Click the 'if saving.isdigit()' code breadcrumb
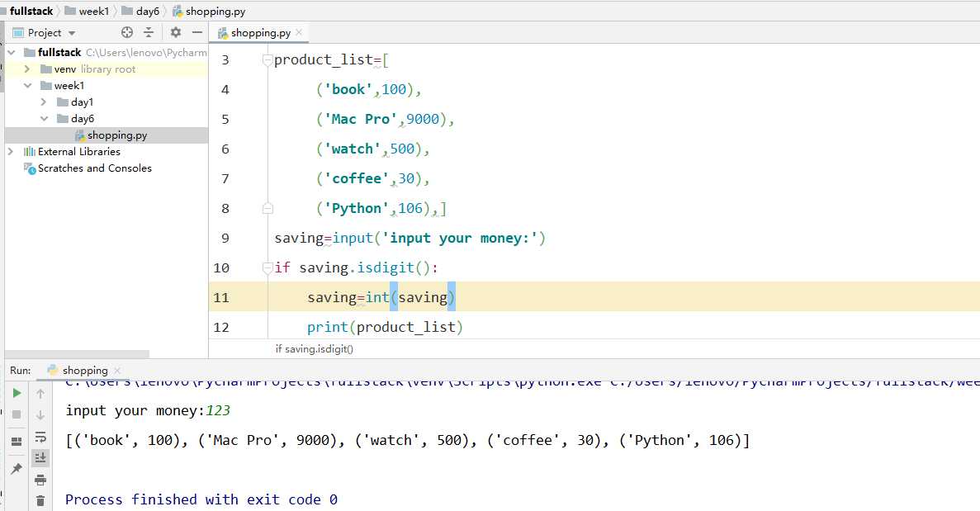The height and width of the screenshot is (511, 980). click(x=315, y=349)
